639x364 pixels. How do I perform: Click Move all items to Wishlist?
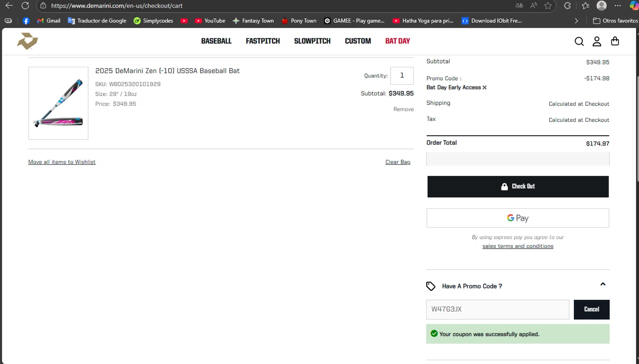tap(62, 162)
